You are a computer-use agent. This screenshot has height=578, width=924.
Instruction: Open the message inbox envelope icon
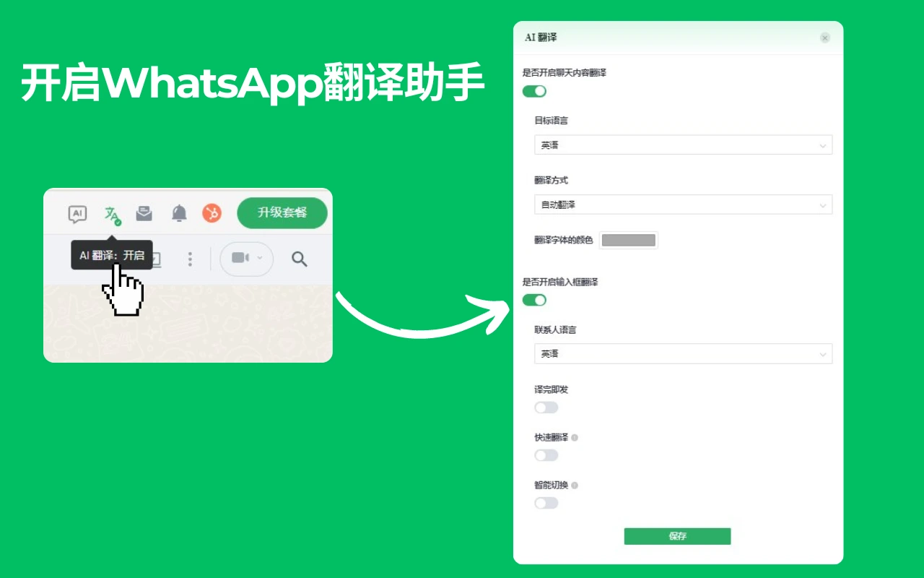(144, 213)
